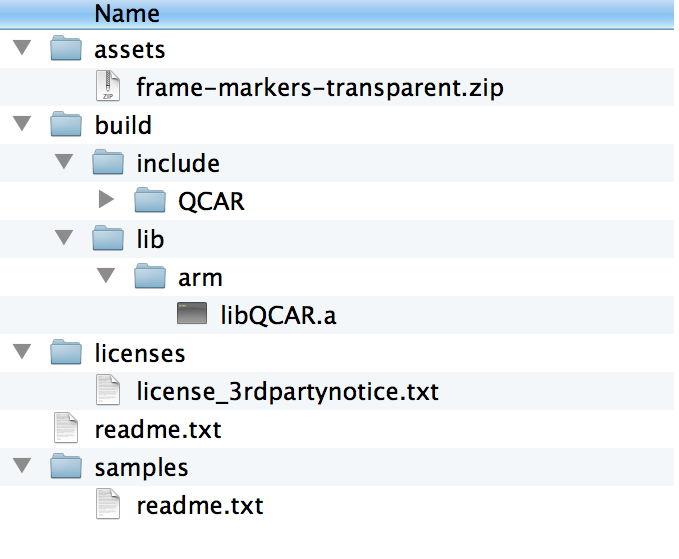This screenshot has width=679, height=559.
Task: Select the top-level readme.txt file name
Action: (x=158, y=430)
